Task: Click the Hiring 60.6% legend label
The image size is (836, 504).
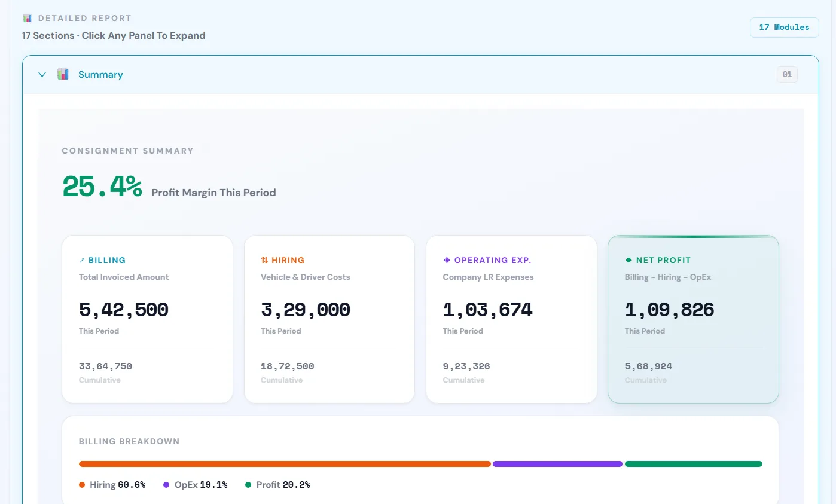Action: (118, 485)
